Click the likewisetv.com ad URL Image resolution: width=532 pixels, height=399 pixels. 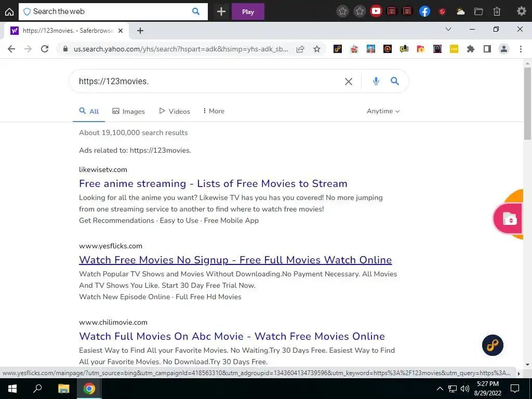pyautogui.click(x=103, y=170)
